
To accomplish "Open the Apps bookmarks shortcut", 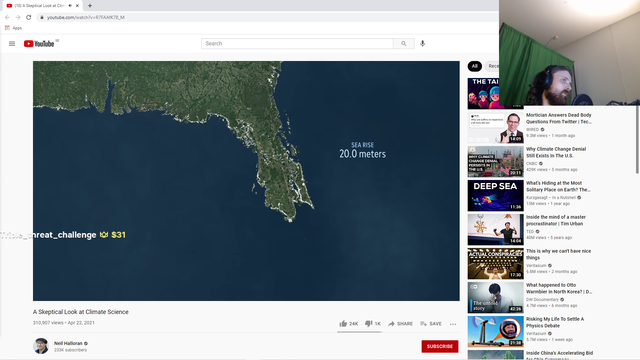I will [x=13, y=28].
